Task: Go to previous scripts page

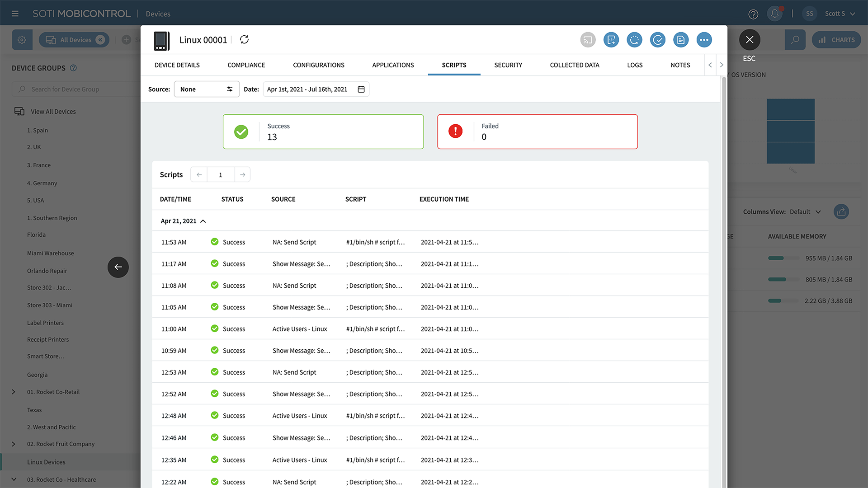Action: pyautogui.click(x=199, y=174)
